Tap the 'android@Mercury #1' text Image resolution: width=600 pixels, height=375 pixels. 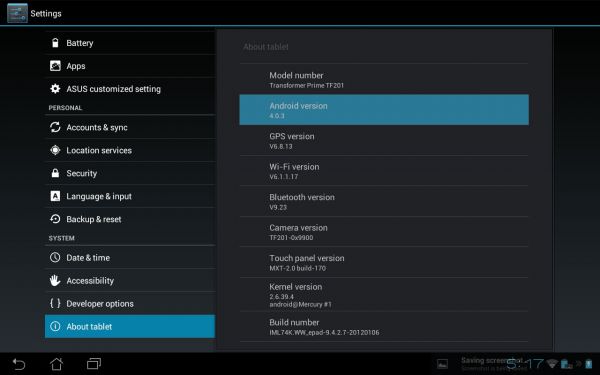click(x=300, y=305)
